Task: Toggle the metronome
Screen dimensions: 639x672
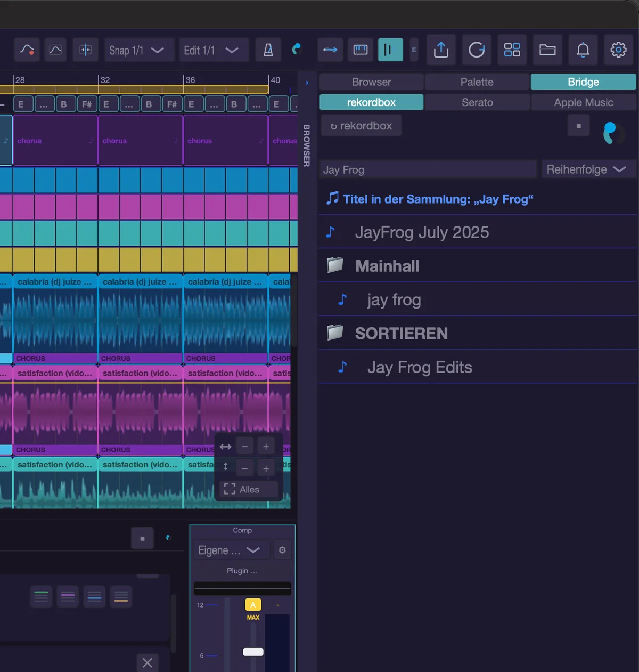Action: coord(268,50)
